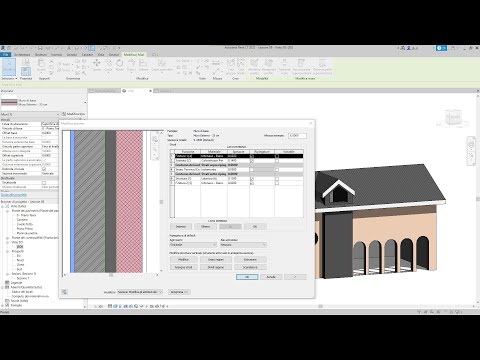Toggle Rivestimenti checkbox in the Strato Termico row

point(252,170)
